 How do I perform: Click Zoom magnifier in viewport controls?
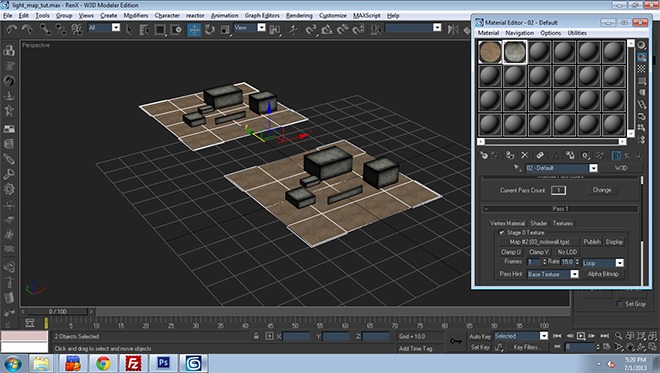point(618,336)
